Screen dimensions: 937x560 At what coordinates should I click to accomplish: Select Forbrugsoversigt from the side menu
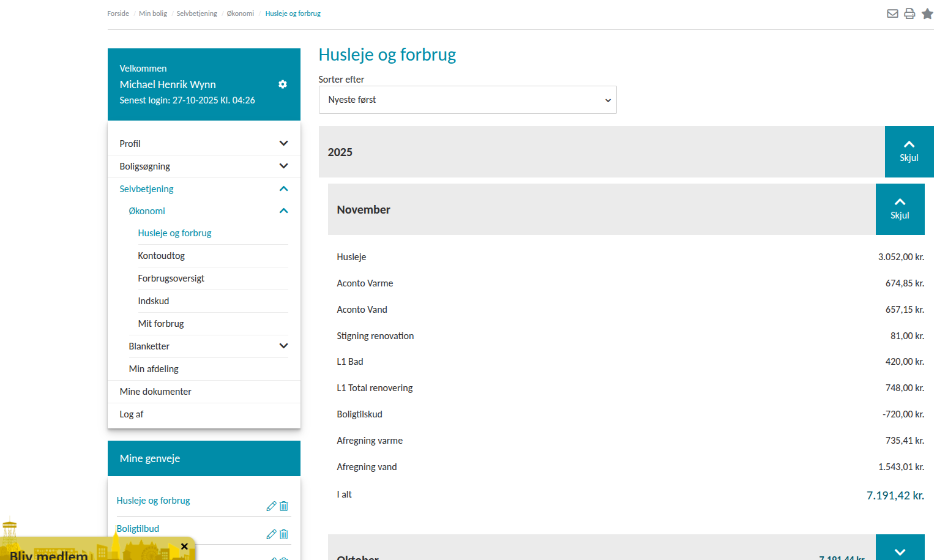tap(171, 278)
